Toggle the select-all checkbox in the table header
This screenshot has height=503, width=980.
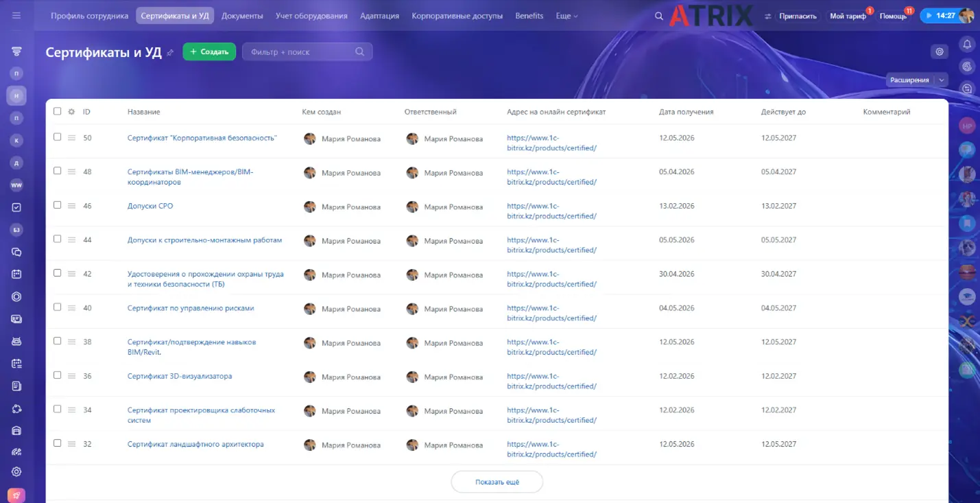57,111
